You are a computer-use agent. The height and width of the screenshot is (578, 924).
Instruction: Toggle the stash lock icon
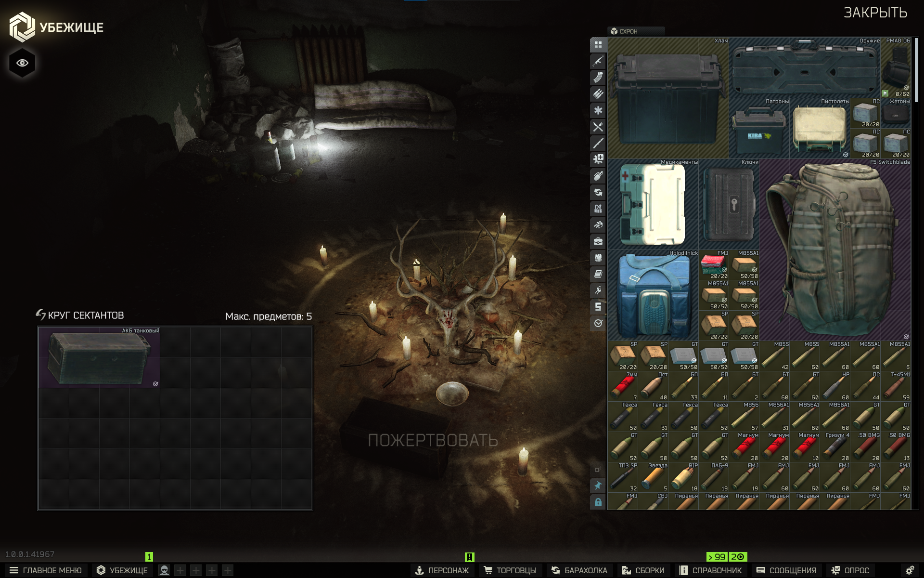pyautogui.click(x=598, y=502)
